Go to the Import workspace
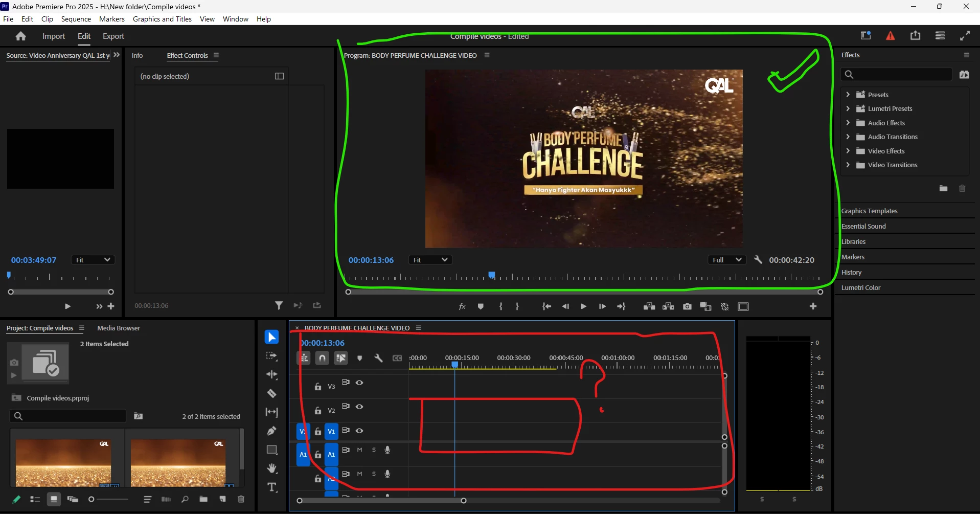The width and height of the screenshot is (980, 514). pos(54,36)
